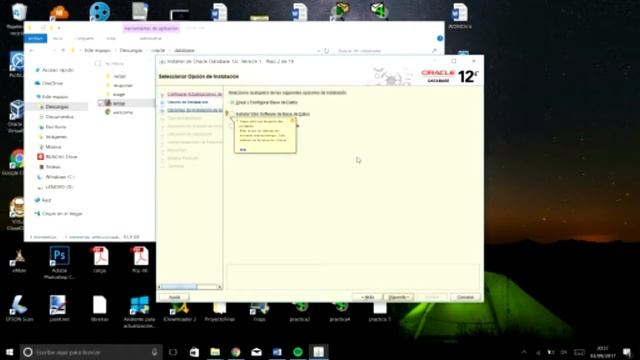Open Word from the taskbar
The width and height of the screenshot is (640, 360).
coord(277,352)
